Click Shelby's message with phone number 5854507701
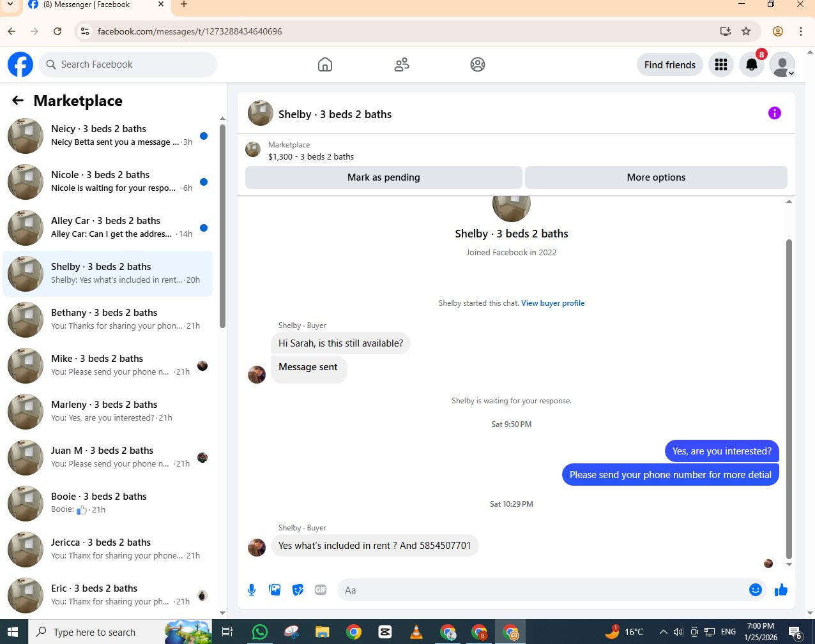Image resolution: width=815 pixels, height=644 pixels. 374,546
